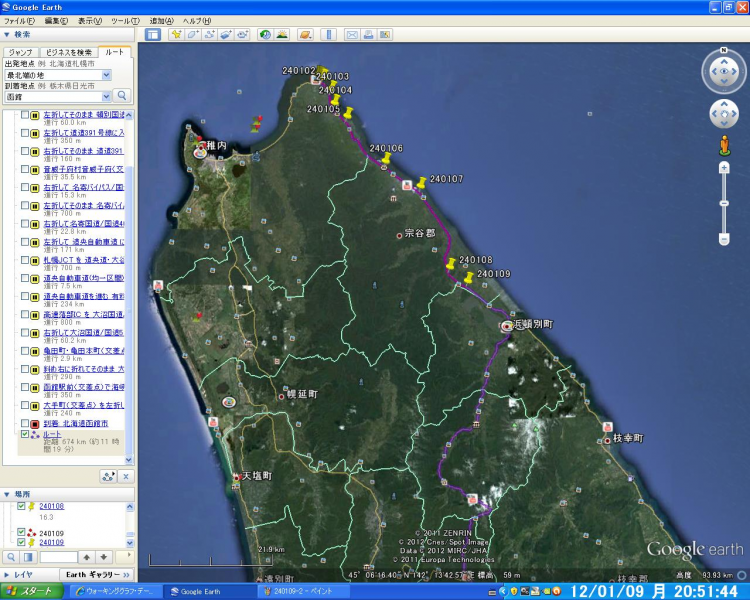Screen dimensions: 750x600
Task: Toggle sunlight across the landscape
Action: tap(282, 34)
